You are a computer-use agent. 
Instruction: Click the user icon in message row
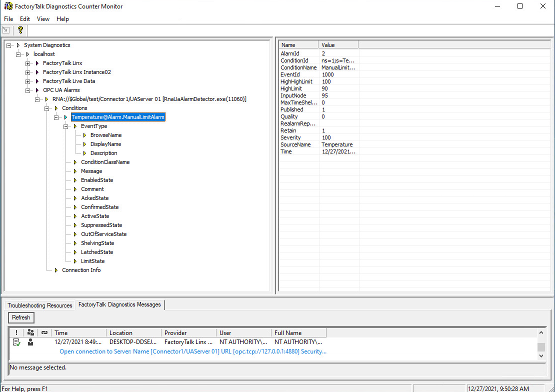(x=30, y=342)
